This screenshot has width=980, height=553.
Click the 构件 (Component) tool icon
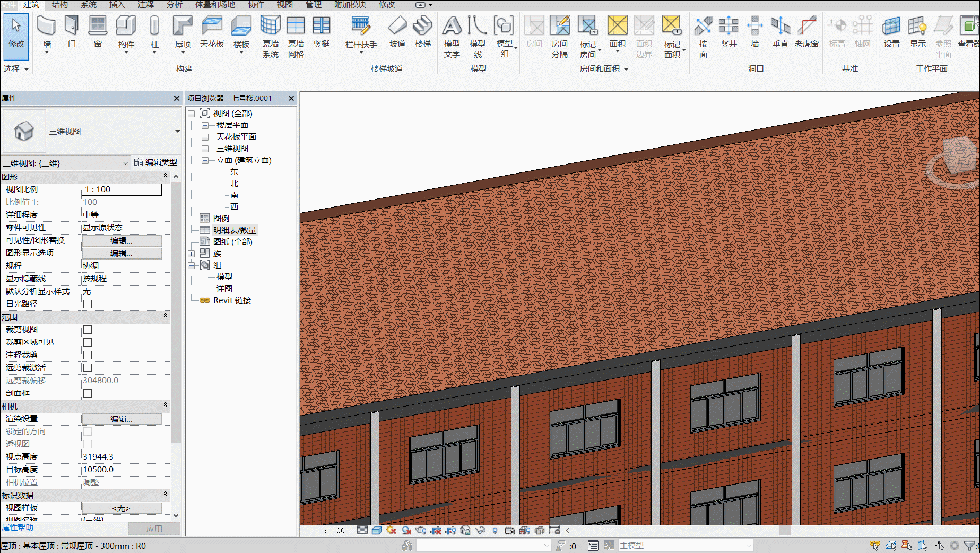(x=126, y=25)
